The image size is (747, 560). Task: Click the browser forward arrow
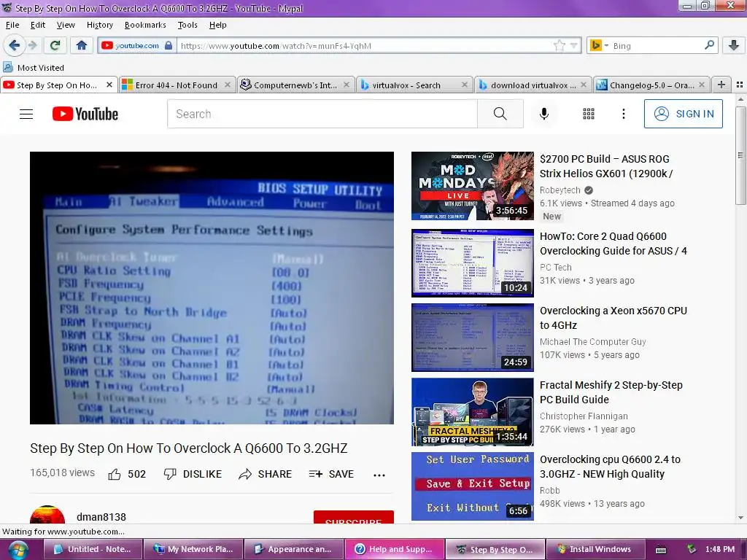pos(33,45)
